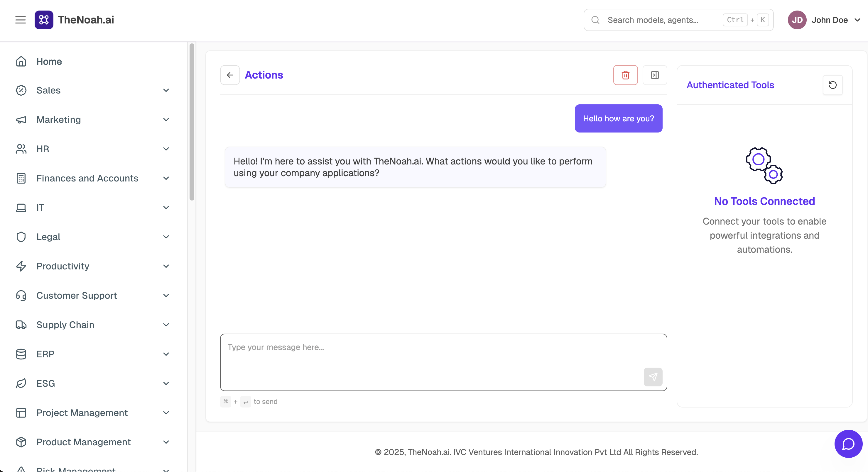
Task: Expand the IT chevron
Action: (166, 207)
